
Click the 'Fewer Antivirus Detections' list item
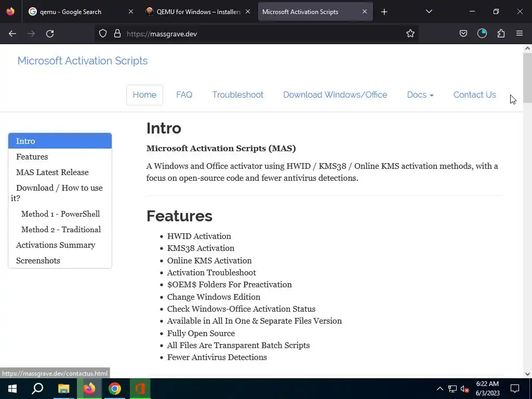coord(217,357)
